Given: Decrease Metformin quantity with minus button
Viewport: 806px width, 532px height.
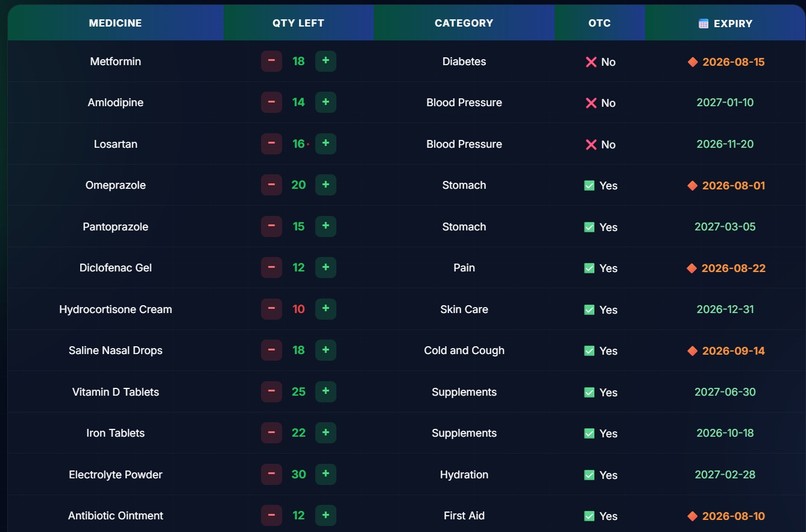Looking at the screenshot, I should pos(271,61).
